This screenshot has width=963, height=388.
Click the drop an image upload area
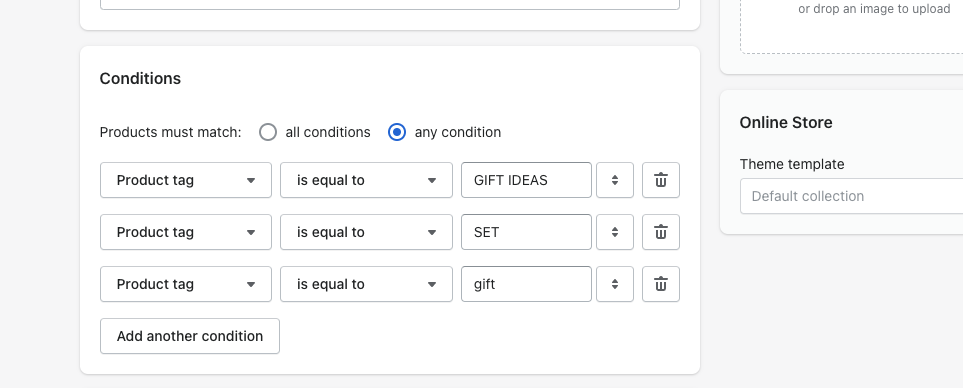tap(851, 26)
